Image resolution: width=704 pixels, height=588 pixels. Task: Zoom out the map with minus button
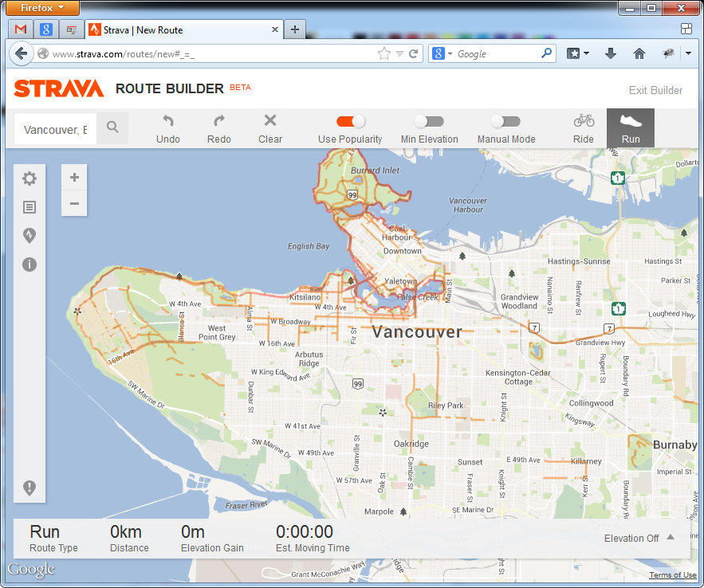coord(74,204)
